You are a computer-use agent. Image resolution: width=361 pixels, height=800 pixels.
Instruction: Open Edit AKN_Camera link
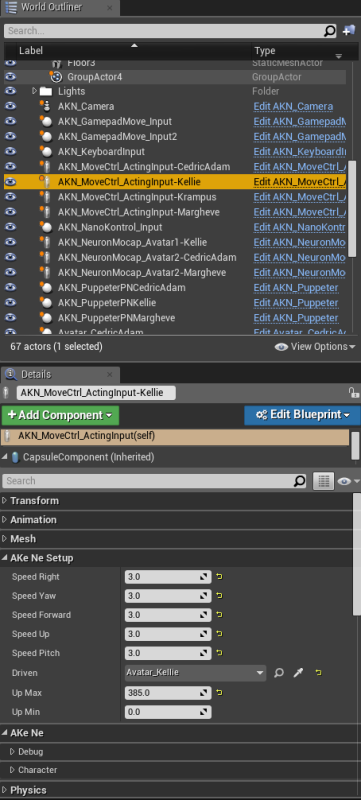[x=293, y=107]
